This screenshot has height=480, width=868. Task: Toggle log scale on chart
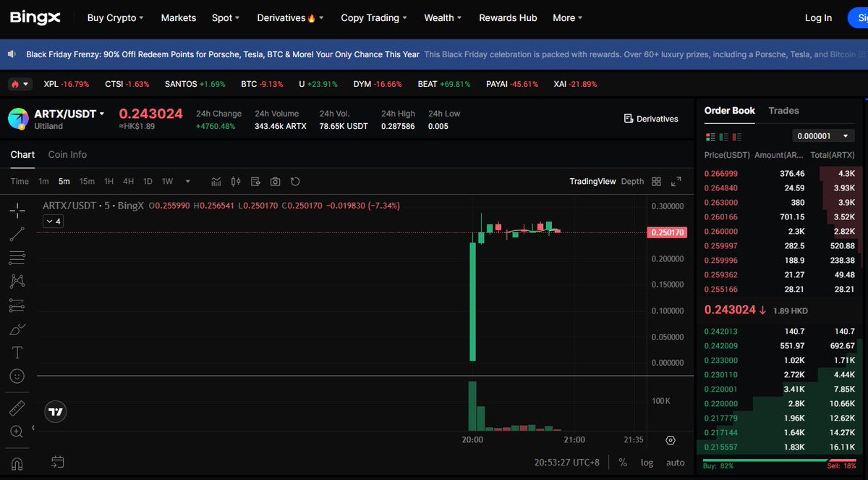(x=647, y=462)
